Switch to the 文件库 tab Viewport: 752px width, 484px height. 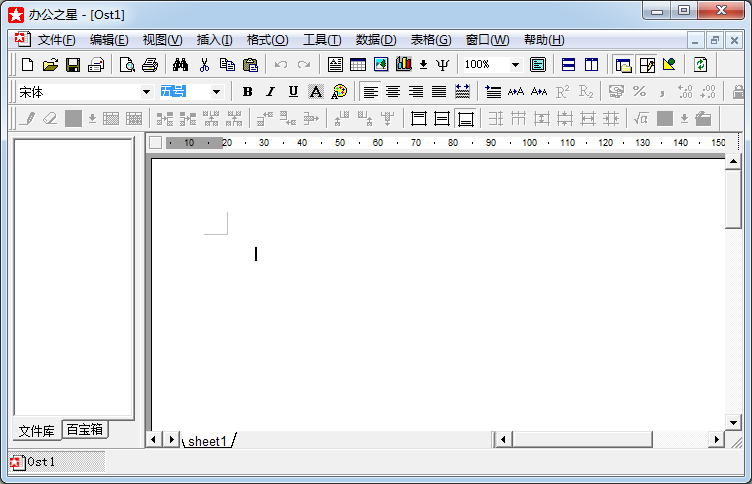click(36, 431)
